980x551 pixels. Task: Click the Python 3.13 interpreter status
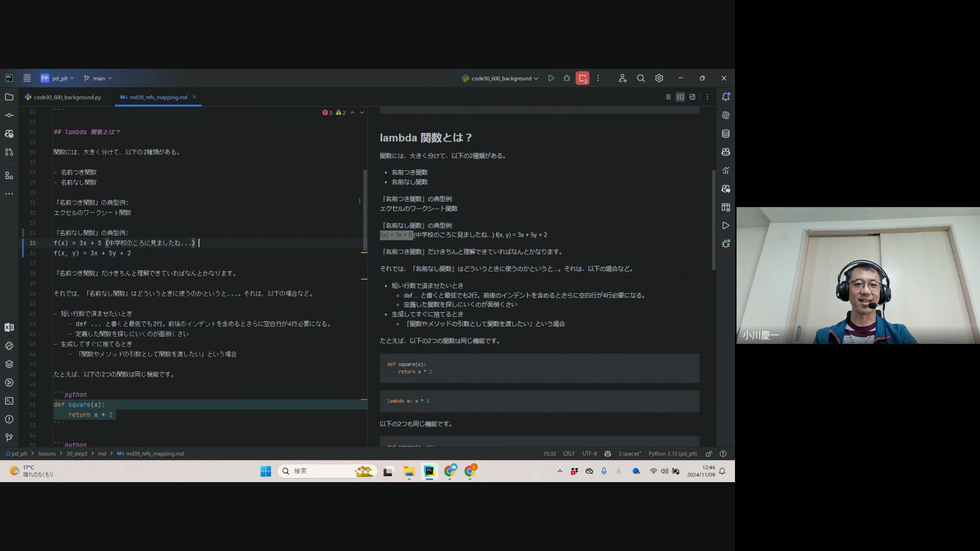(x=672, y=454)
